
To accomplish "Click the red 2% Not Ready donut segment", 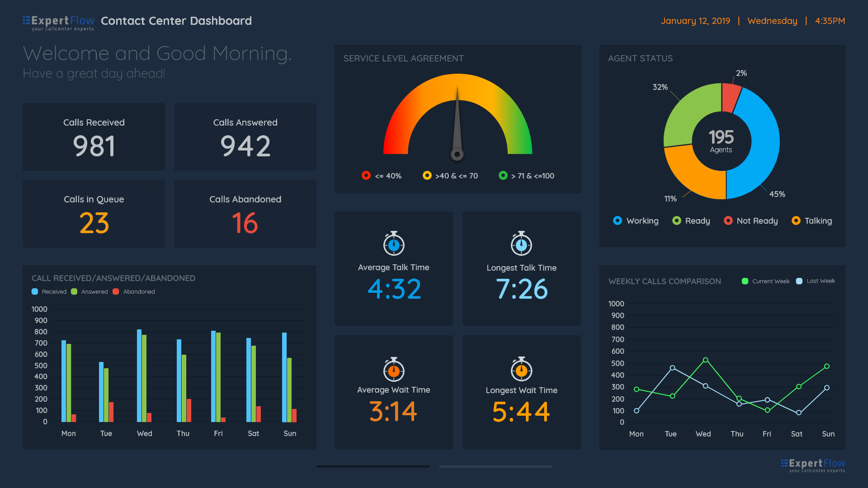I will (730, 98).
